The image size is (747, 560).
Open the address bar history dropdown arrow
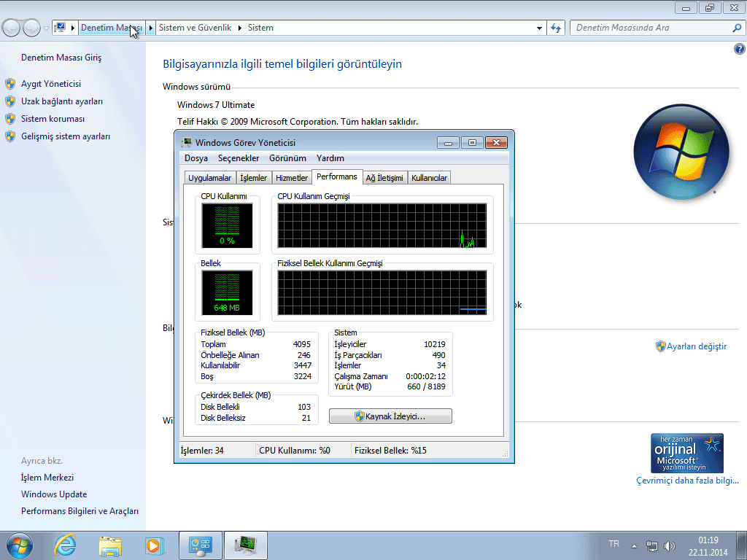coord(538,27)
